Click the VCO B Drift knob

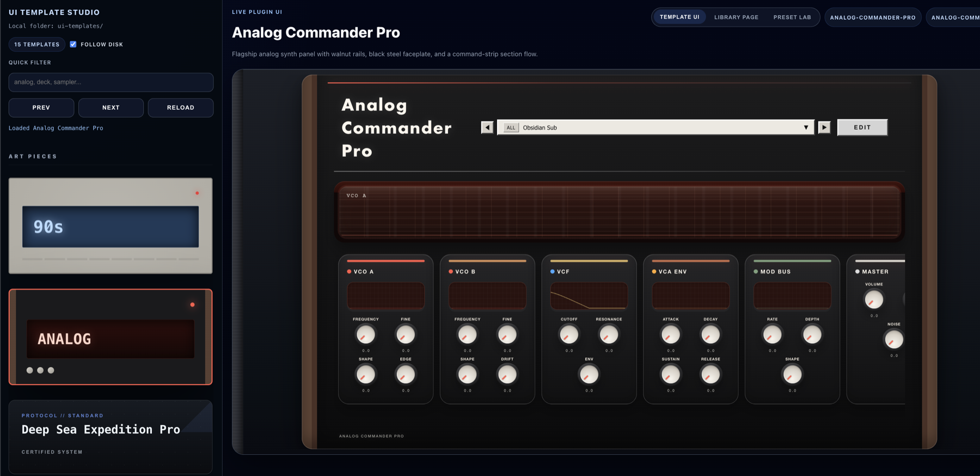click(507, 375)
